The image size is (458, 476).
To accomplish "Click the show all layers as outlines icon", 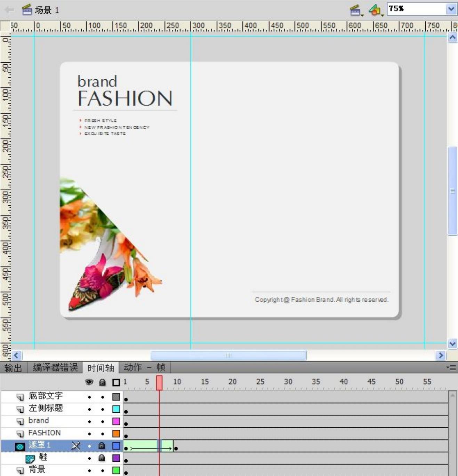I will pos(116,382).
